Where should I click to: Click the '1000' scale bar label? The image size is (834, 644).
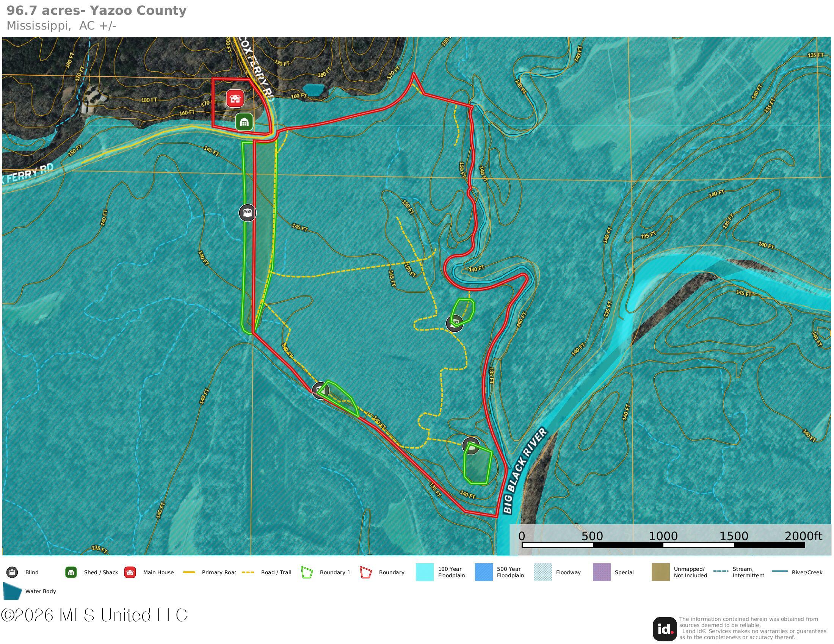point(663,536)
